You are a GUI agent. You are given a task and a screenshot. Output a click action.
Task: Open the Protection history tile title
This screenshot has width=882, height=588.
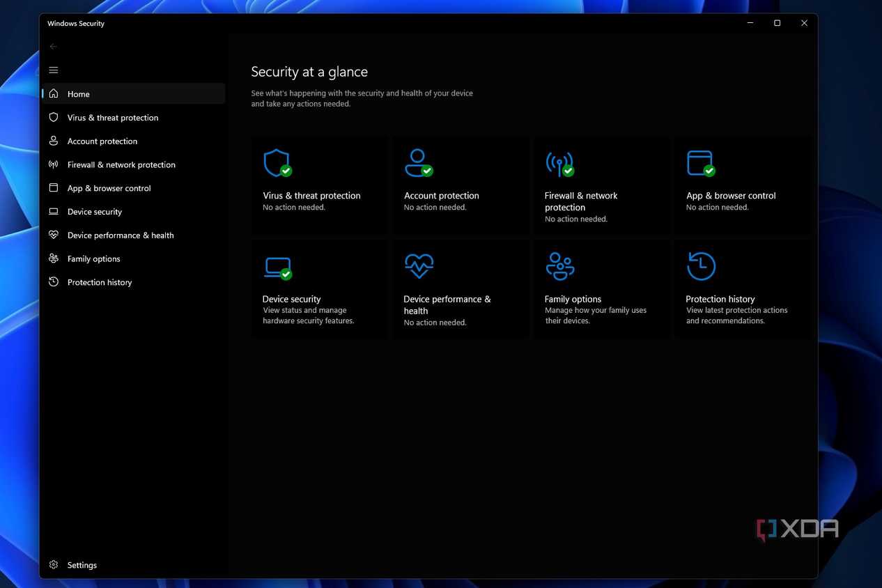(720, 299)
